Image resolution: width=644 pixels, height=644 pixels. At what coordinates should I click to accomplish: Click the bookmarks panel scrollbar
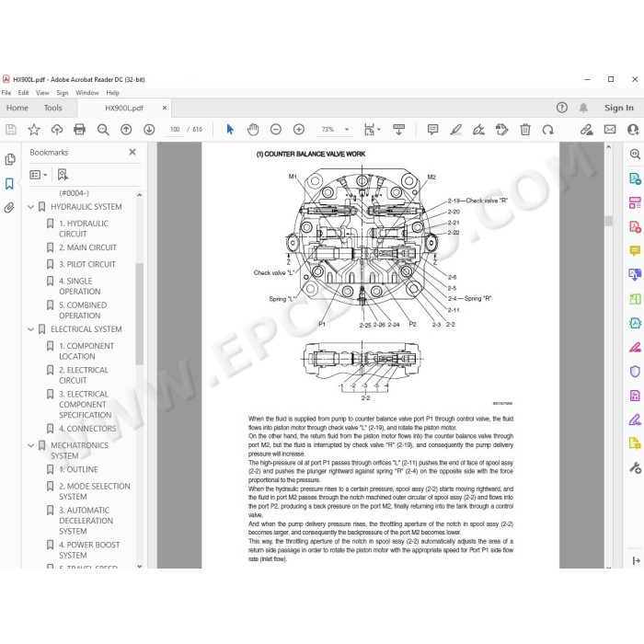[140, 314]
